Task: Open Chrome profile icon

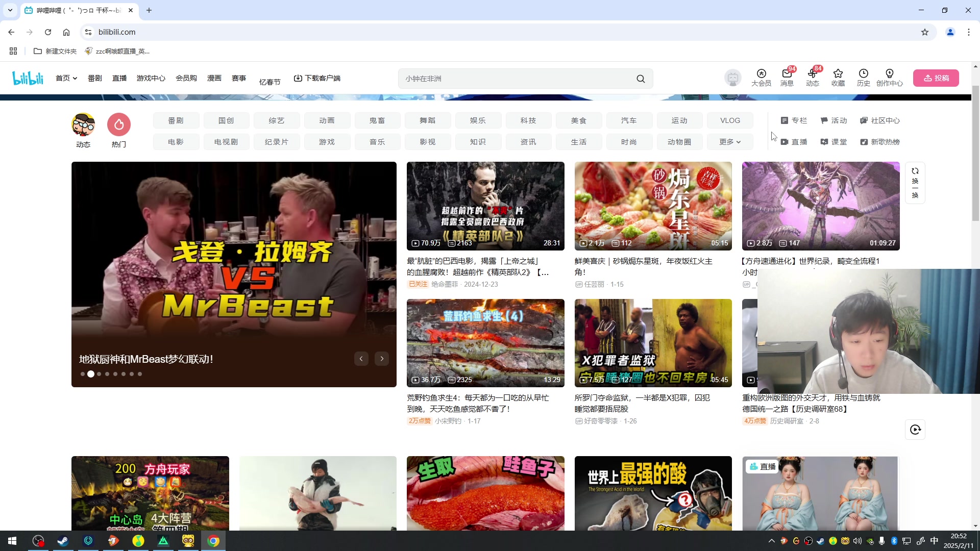Action: (950, 32)
